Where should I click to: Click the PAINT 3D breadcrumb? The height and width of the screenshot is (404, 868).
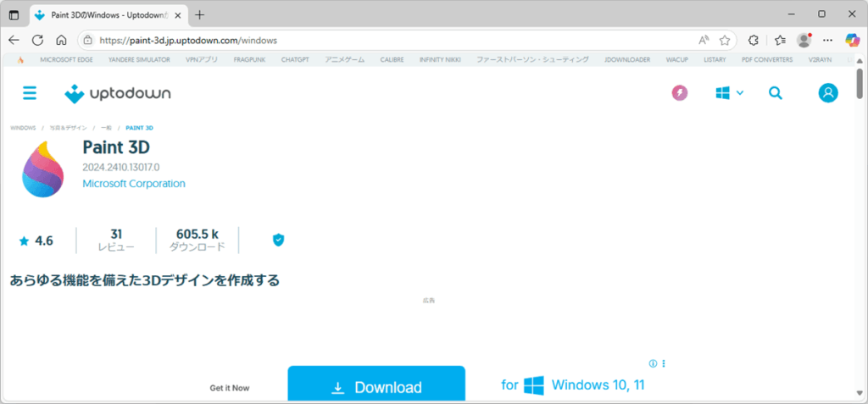[x=140, y=128]
